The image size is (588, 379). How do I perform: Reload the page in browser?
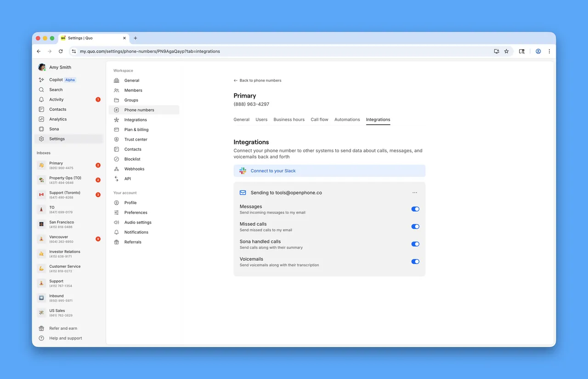(x=61, y=52)
